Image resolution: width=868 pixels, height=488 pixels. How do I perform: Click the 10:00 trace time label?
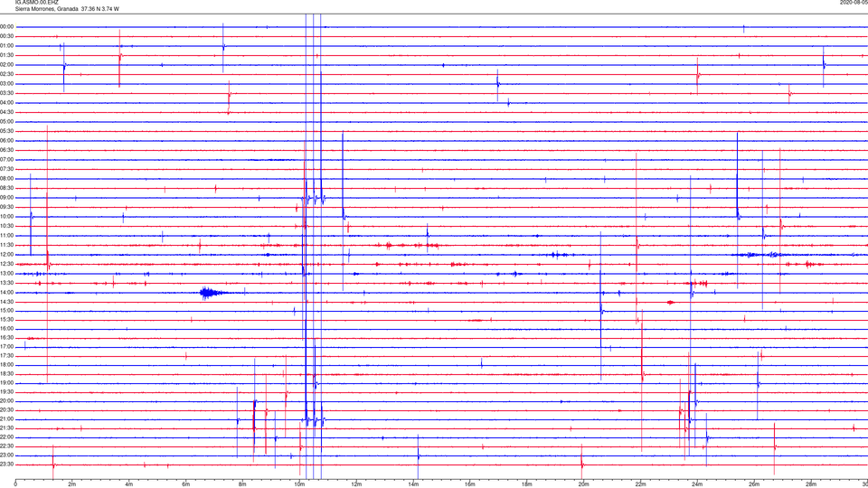(7, 216)
